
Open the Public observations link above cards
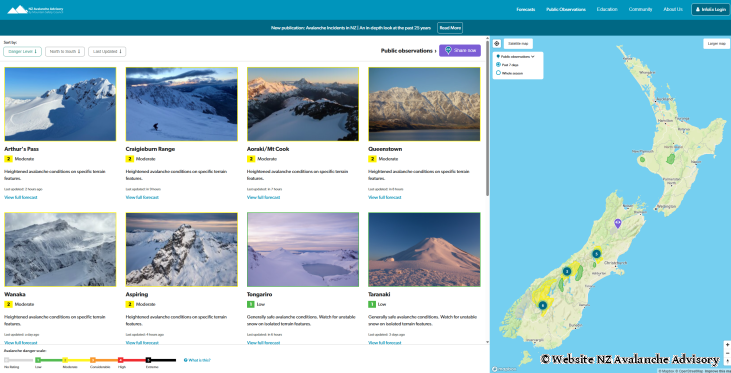pos(409,51)
